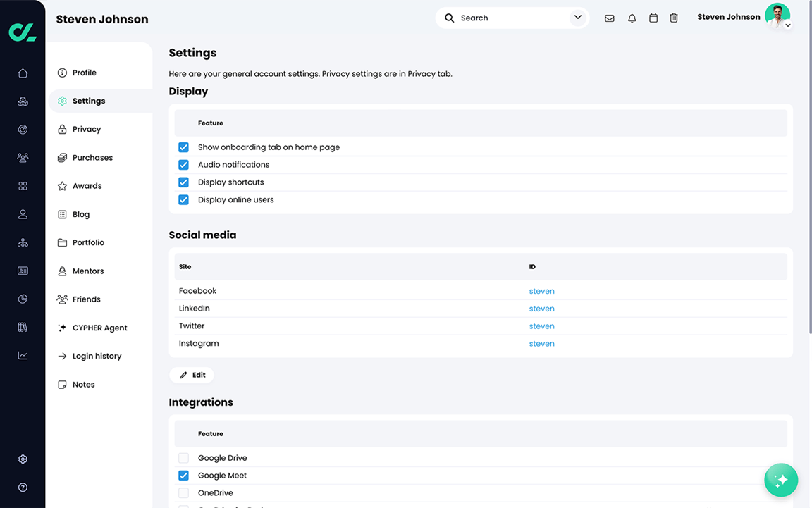This screenshot has height=508, width=812.
Task: Uncheck Display online users
Action: tap(183, 200)
